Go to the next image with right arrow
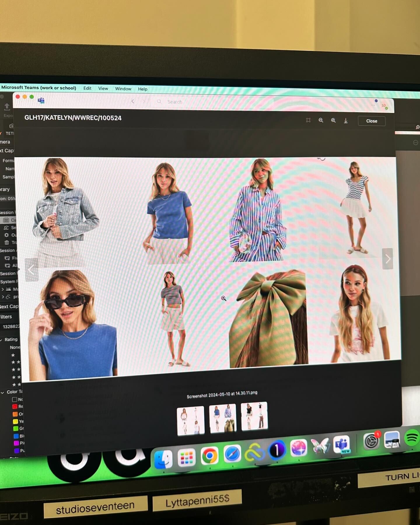The width and height of the screenshot is (420, 525). (x=387, y=259)
